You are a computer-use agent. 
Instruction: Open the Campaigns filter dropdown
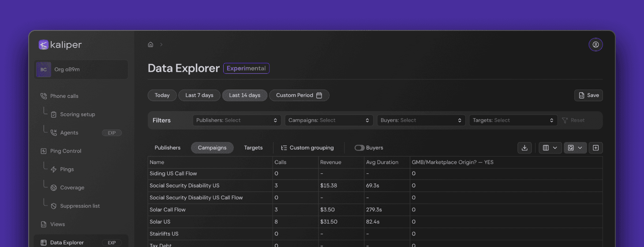point(329,120)
